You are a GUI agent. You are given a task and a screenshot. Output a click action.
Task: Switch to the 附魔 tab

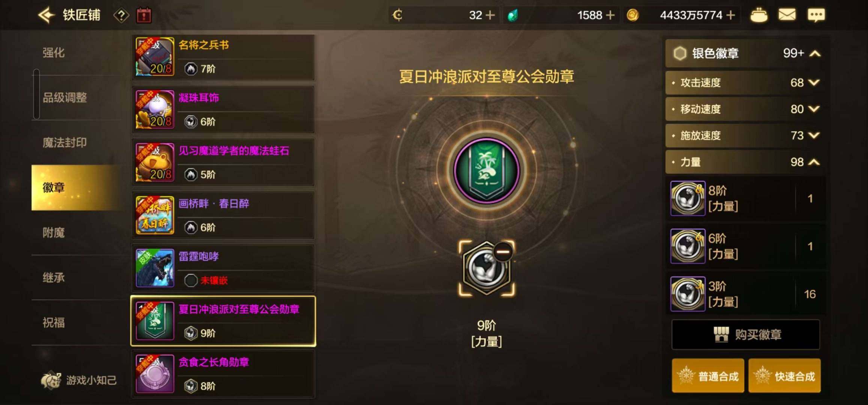tap(54, 232)
